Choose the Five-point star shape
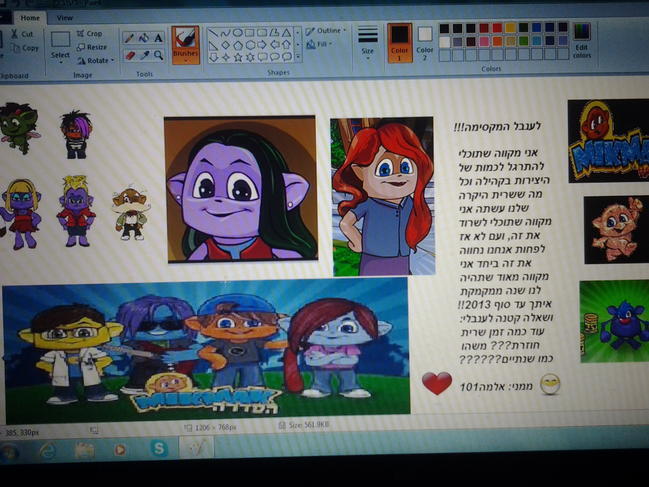Viewport: 649px width, 487px height. coord(238,57)
